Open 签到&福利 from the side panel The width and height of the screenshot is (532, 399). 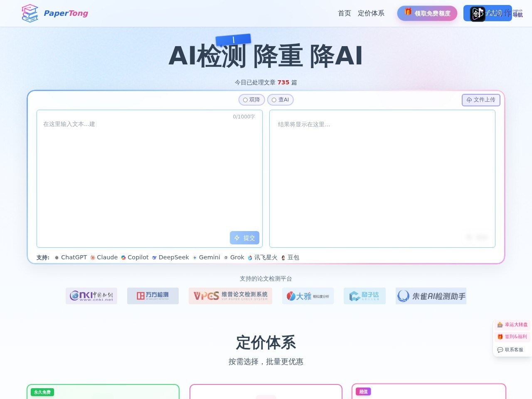(512, 337)
